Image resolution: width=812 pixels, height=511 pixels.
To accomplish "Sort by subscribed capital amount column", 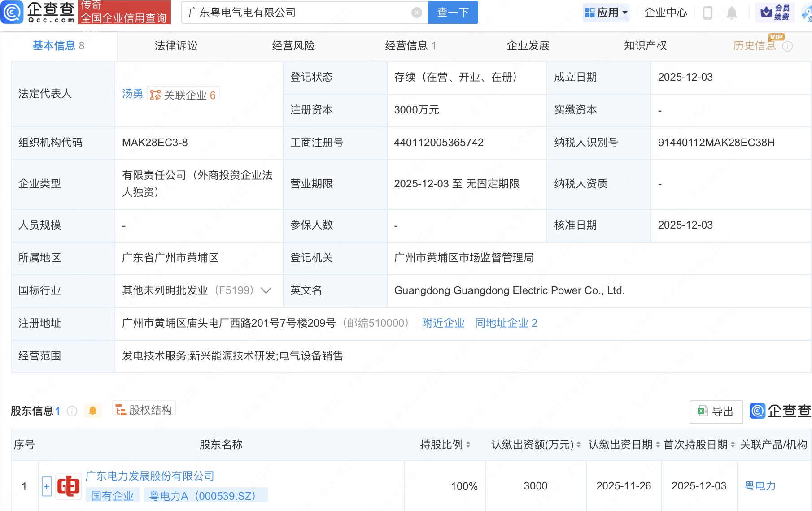I will tap(578, 445).
